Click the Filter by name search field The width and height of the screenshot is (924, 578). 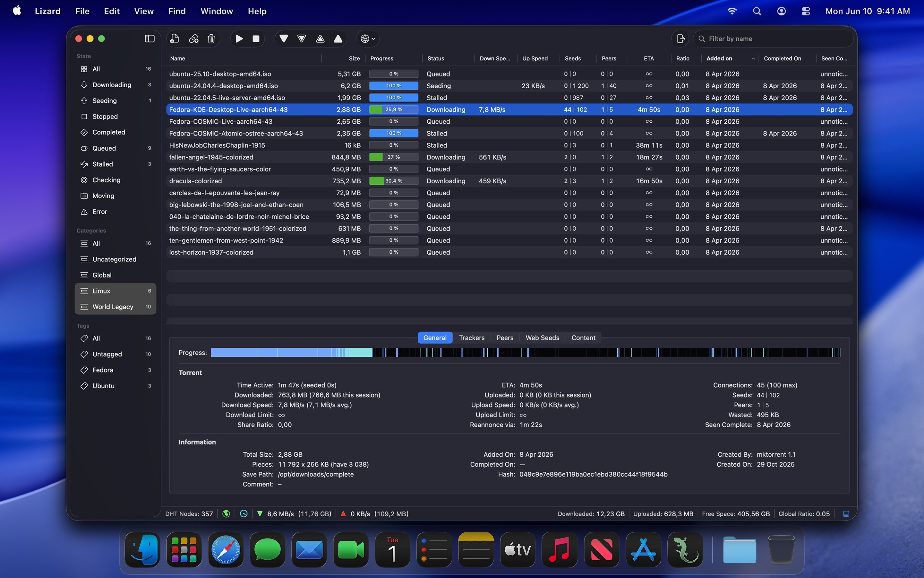(773, 39)
